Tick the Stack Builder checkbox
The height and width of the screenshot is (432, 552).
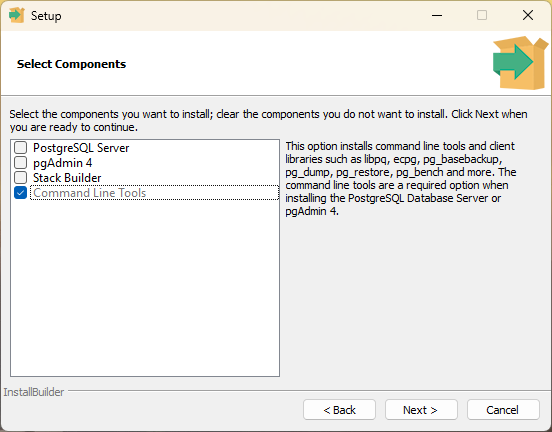point(20,177)
